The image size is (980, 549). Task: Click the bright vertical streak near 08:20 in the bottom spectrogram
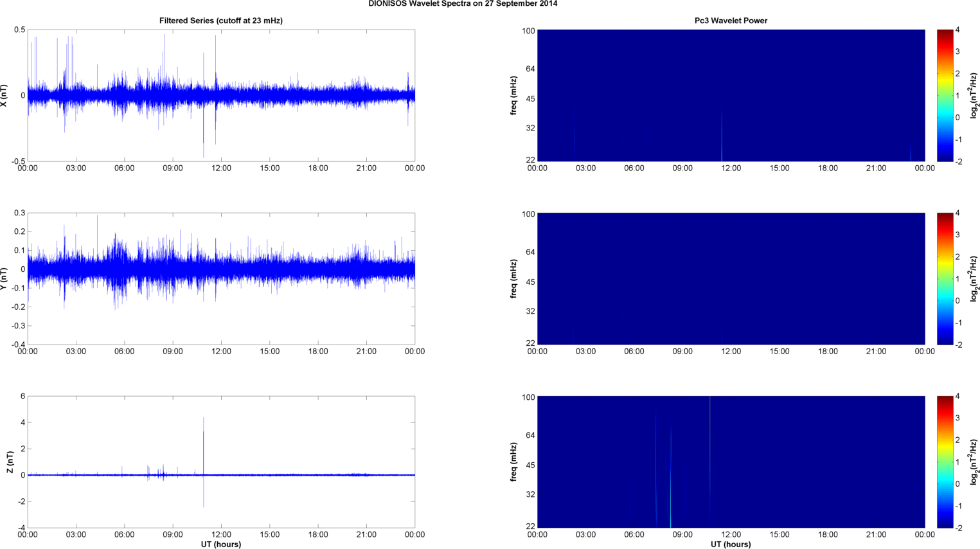(670, 477)
